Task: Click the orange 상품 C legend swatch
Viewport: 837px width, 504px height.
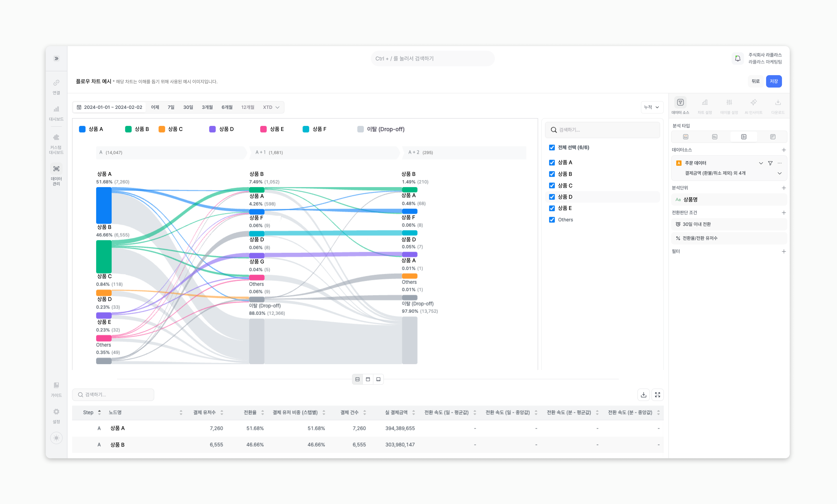Action: pyautogui.click(x=162, y=129)
